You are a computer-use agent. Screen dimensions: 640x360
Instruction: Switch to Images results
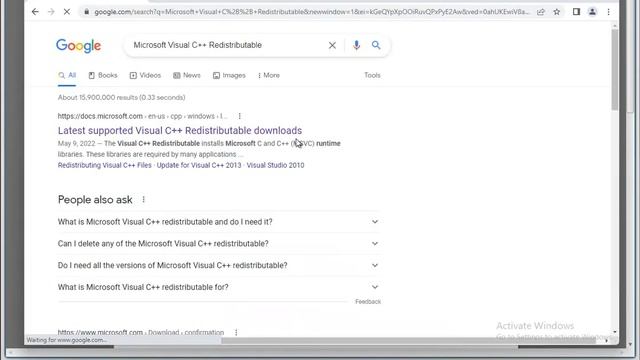(229, 76)
